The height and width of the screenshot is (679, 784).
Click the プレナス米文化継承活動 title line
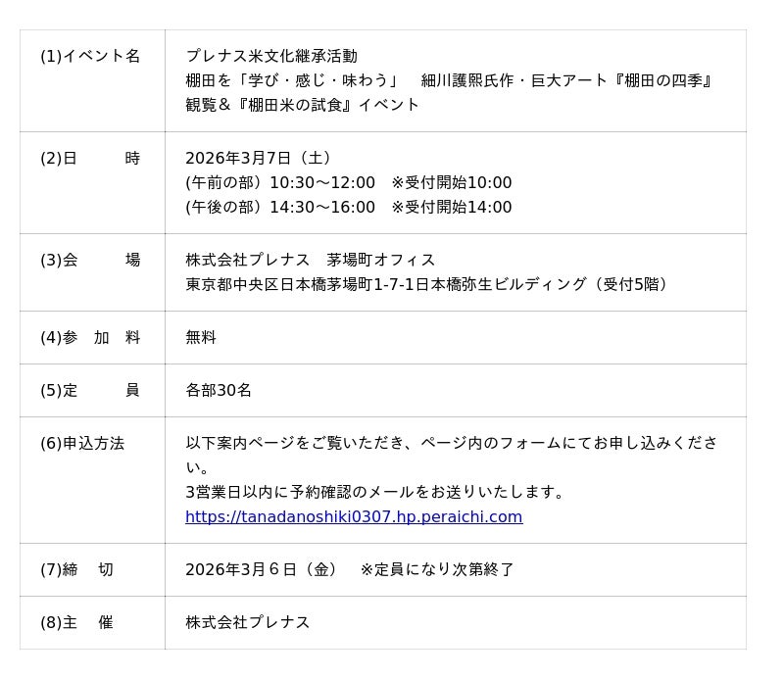coord(271,57)
